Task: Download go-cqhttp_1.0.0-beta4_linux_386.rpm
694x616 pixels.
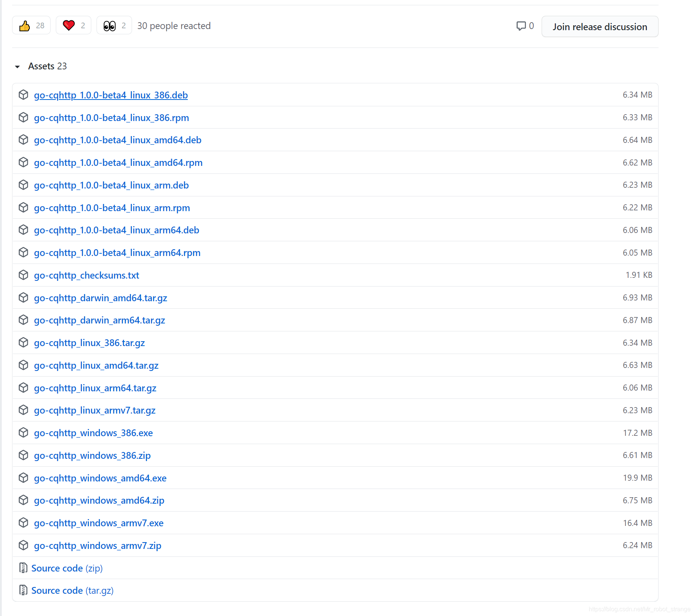Action: pyautogui.click(x=111, y=118)
